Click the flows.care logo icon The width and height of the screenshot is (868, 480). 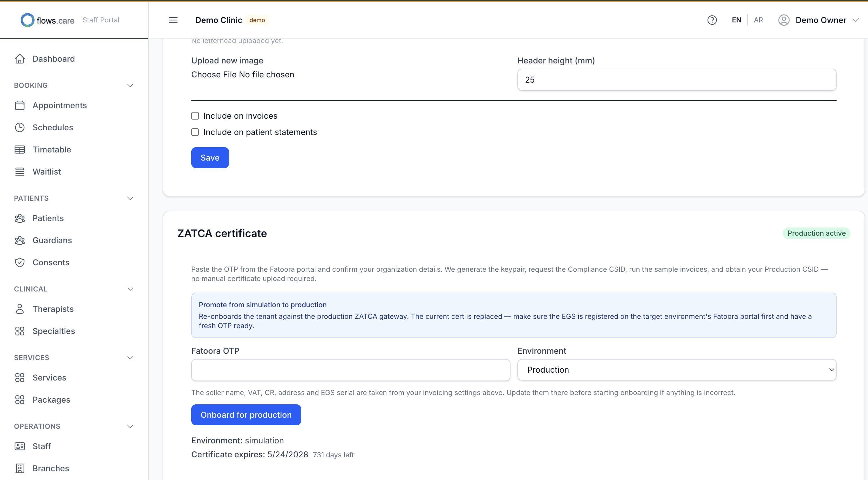coord(27,20)
